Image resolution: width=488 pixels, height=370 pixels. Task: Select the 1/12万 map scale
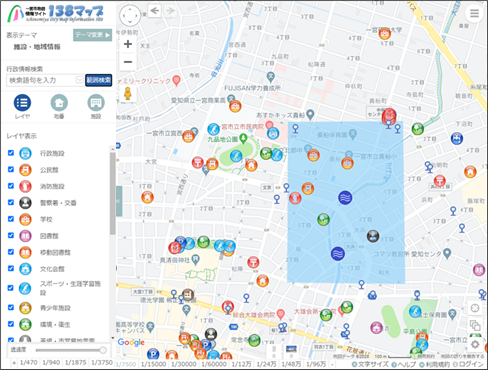pos(242,364)
